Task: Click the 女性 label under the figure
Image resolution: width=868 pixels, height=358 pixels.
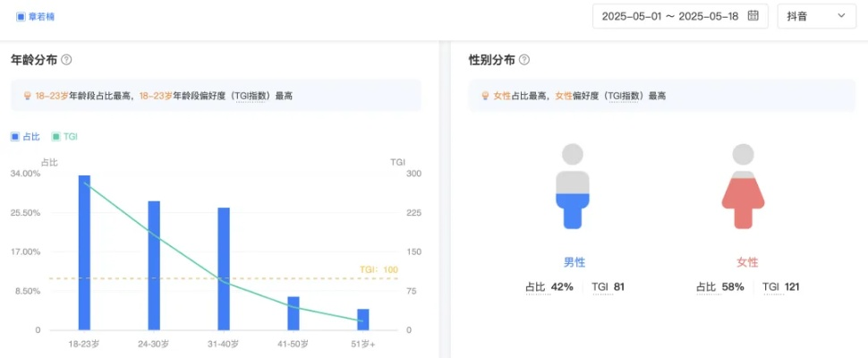Action: pyautogui.click(x=747, y=262)
